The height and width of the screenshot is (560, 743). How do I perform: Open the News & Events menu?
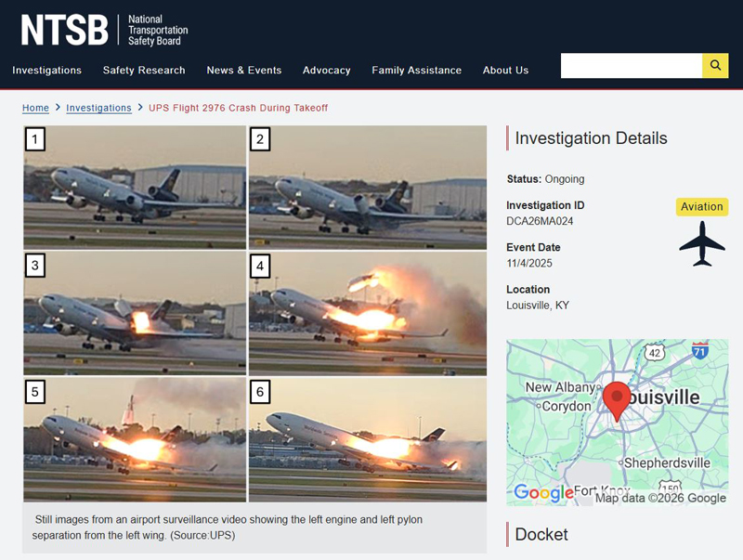pos(244,71)
